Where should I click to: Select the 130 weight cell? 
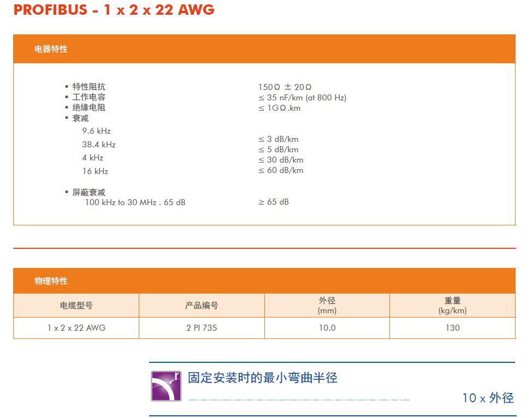coord(453,328)
